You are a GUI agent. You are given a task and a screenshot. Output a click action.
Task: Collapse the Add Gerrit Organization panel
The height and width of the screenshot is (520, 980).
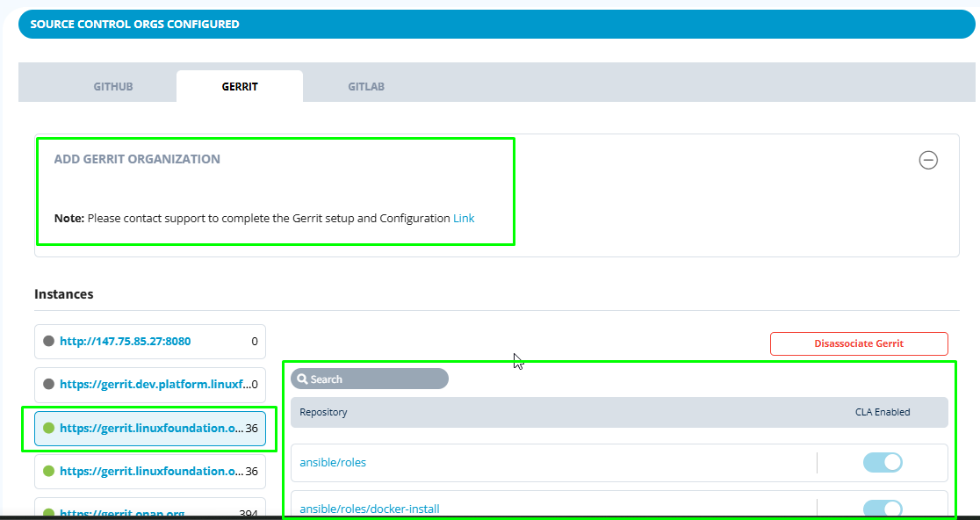tap(927, 160)
